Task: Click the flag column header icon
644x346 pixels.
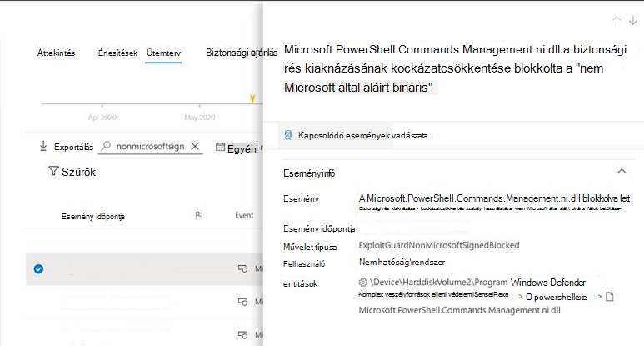Action: (199, 215)
